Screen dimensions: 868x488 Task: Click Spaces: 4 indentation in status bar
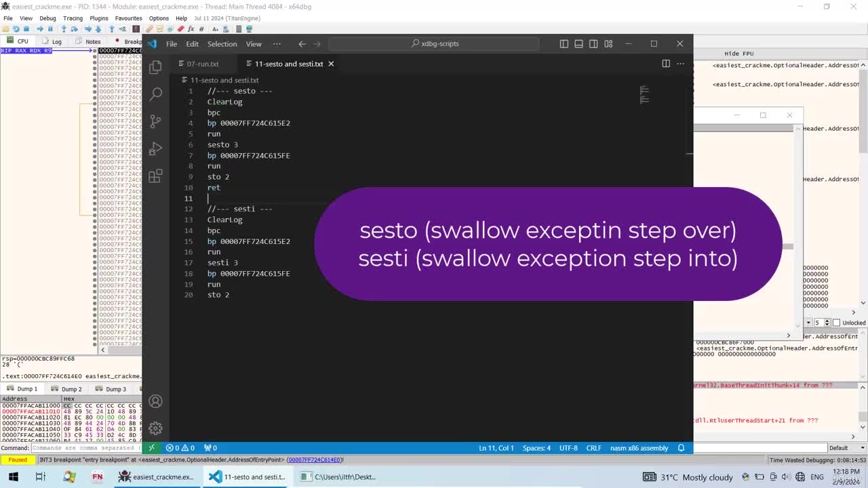tap(536, 447)
